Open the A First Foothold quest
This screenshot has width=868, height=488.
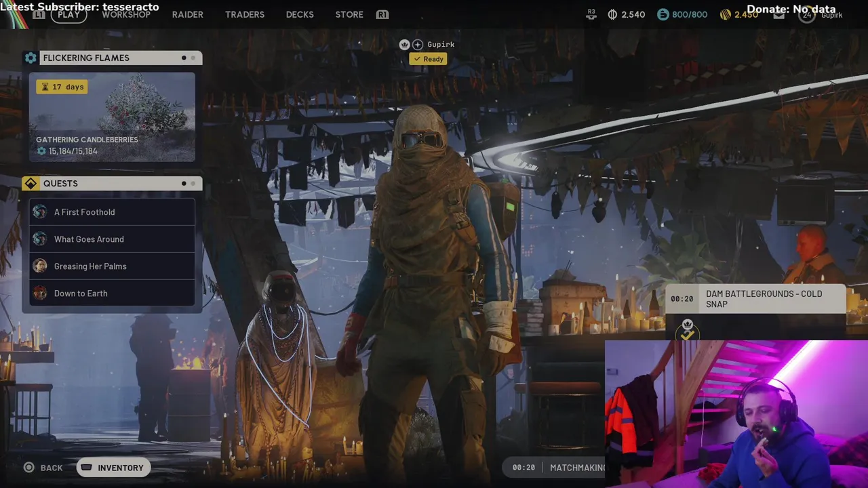(x=112, y=212)
